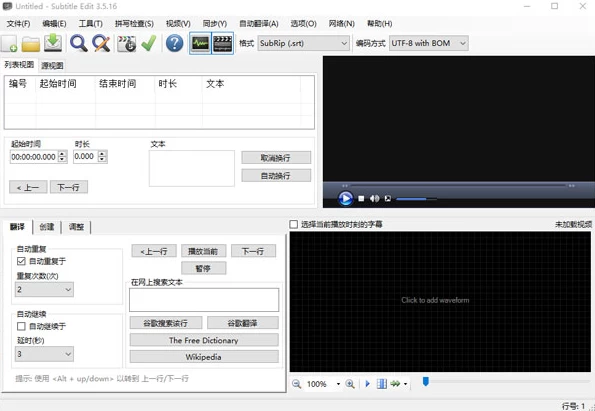The height and width of the screenshot is (411, 595).
Task: Stop video playback with the square icon
Action: [361, 198]
